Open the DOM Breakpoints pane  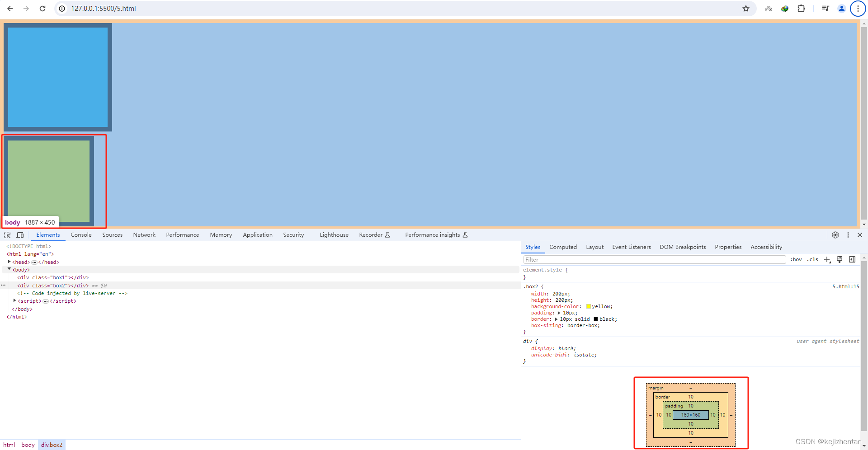click(x=683, y=247)
